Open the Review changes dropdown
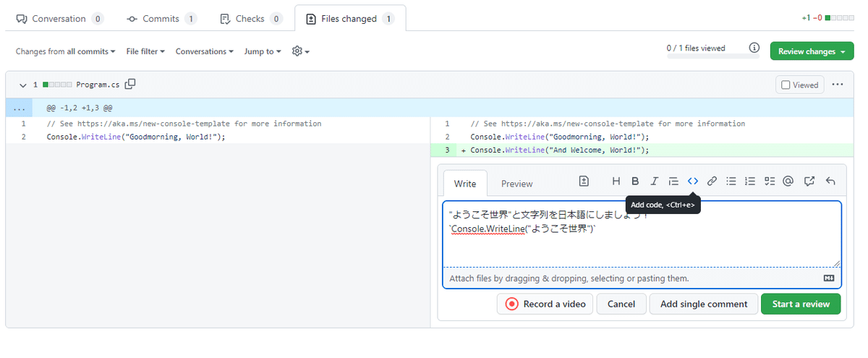 pos(812,51)
